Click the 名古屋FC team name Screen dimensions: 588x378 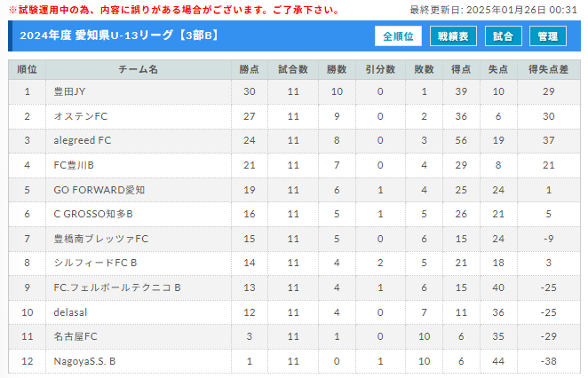[75, 336]
